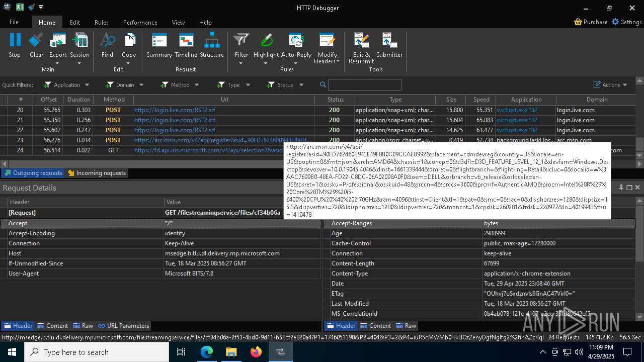Click the Purchase cart icon
The image size is (644, 362).
click(578, 22)
